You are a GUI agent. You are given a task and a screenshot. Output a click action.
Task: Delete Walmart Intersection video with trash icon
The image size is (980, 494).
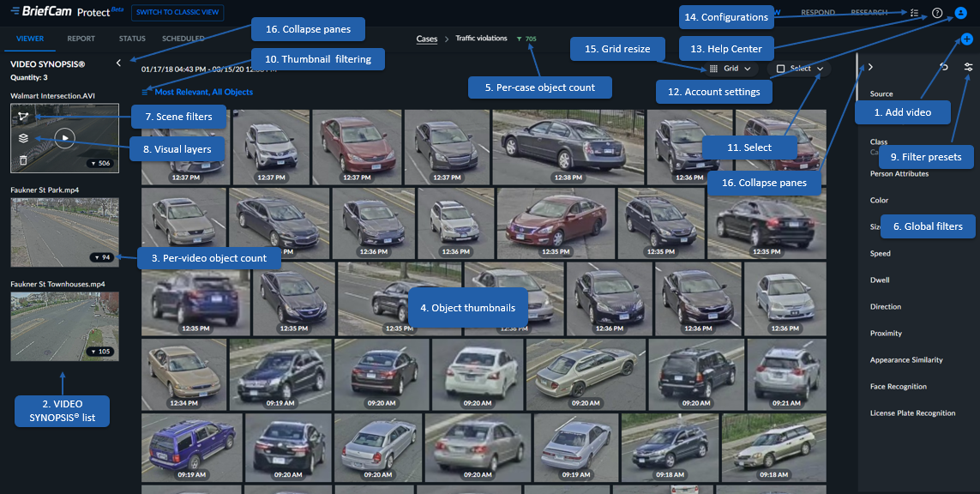pos(23,160)
